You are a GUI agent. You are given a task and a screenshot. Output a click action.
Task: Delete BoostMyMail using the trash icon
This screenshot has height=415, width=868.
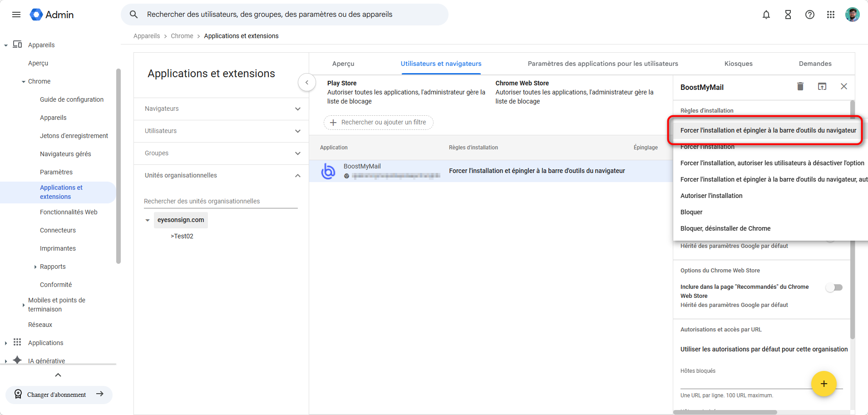click(x=800, y=86)
